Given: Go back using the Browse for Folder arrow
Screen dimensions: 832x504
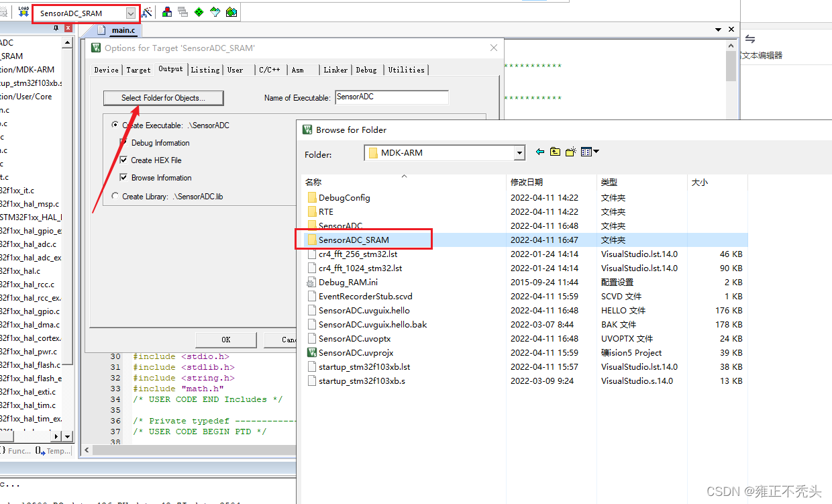Looking at the screenshot, I should (540, 152).
